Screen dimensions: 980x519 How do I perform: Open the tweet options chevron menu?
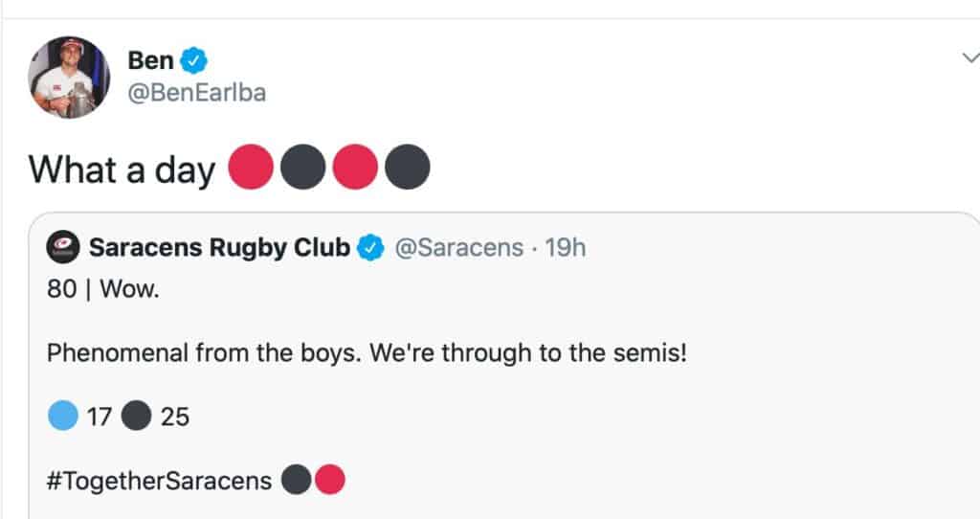970,58
